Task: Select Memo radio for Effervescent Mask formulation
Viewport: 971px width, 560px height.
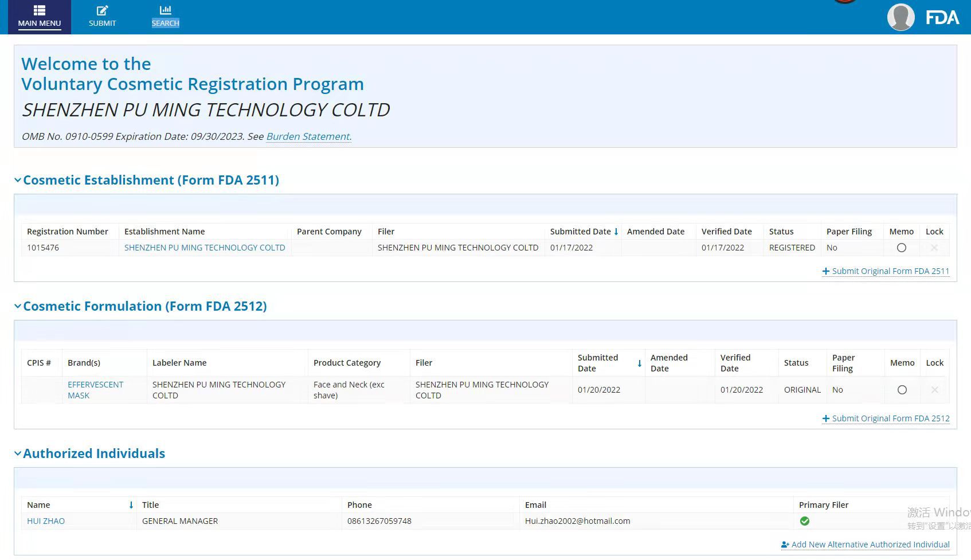Action: point(902,390)
